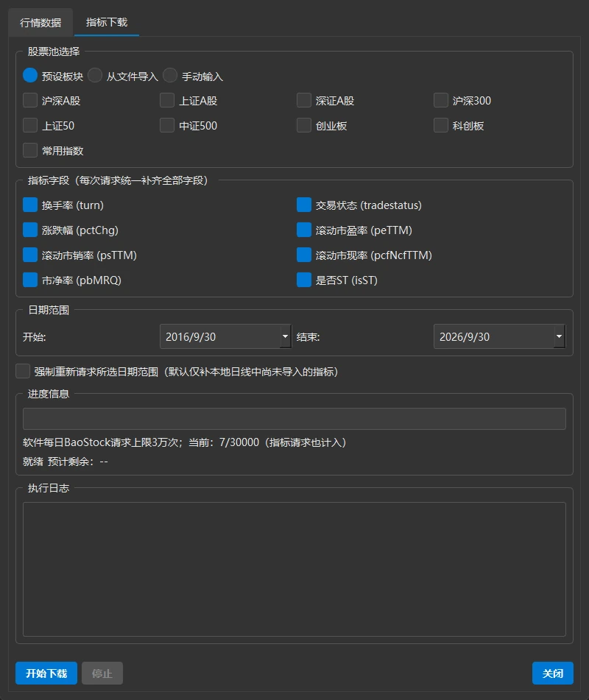Choose the 手动输入 radio option

click(x=170, y=75)
